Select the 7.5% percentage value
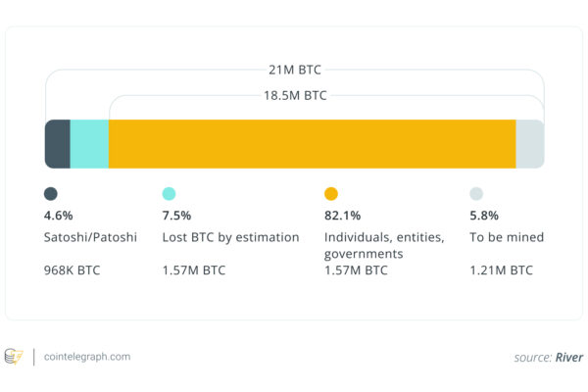 pyautogui.click(x=178, y=216)
